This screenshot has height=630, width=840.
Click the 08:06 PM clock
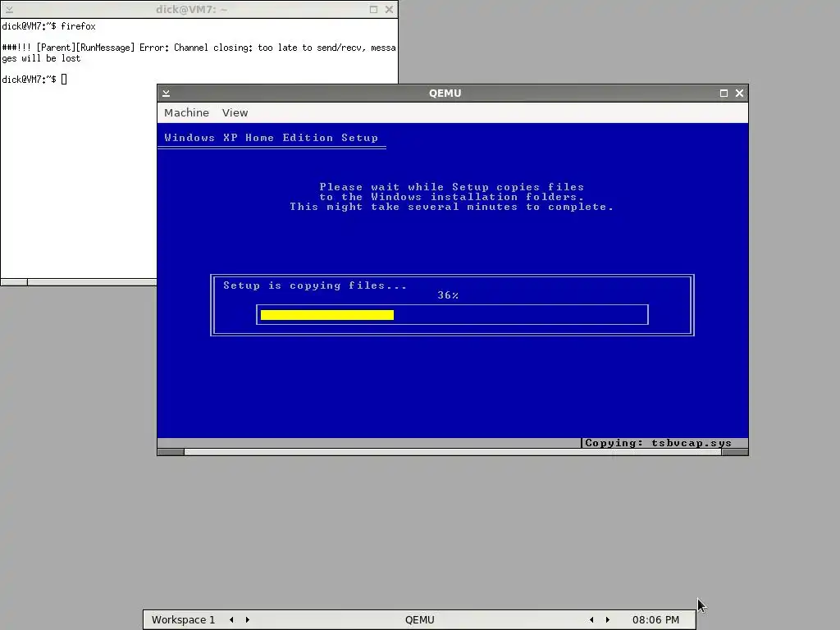click(x=655, y=620)
